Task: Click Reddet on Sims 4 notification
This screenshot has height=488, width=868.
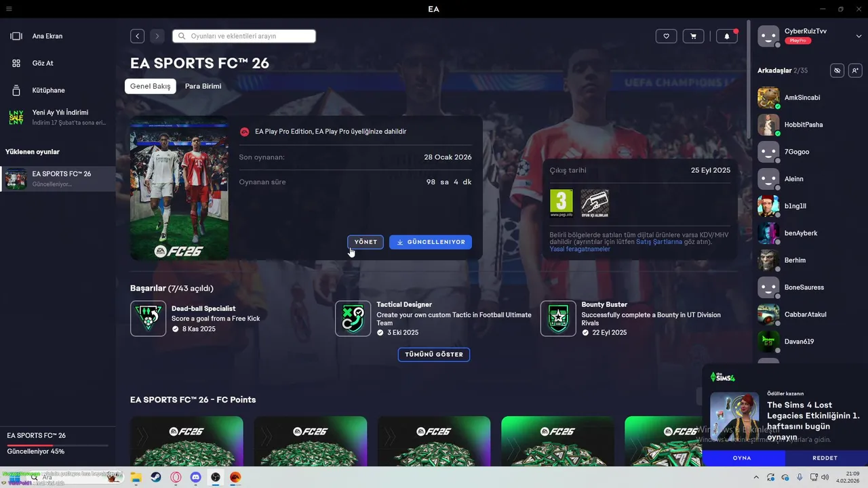Action: pos(826,458)
